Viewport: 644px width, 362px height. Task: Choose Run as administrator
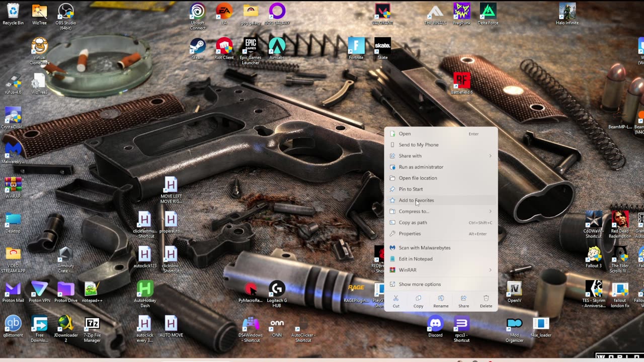click(441, 167)
